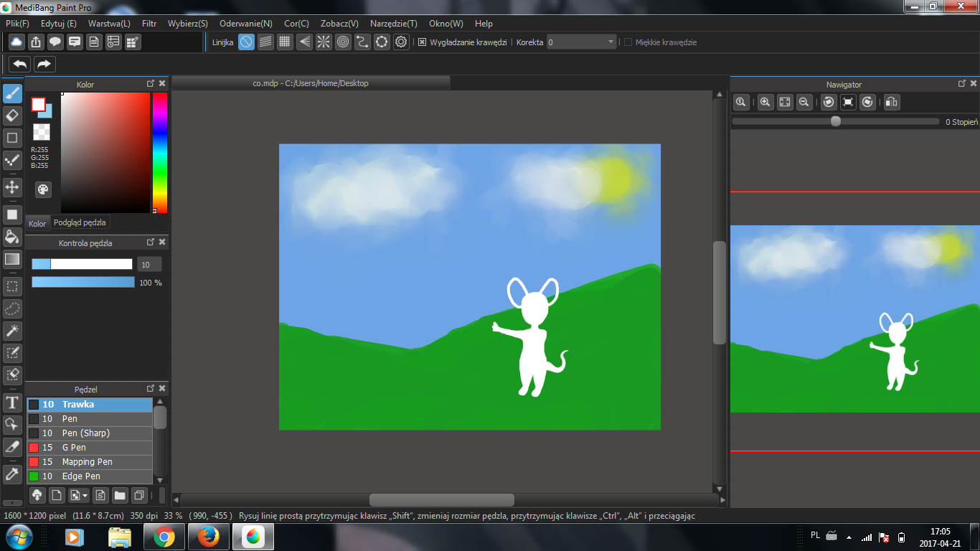
Task: Open the Wybierz(S) menu
Action: tap(188, 24)
